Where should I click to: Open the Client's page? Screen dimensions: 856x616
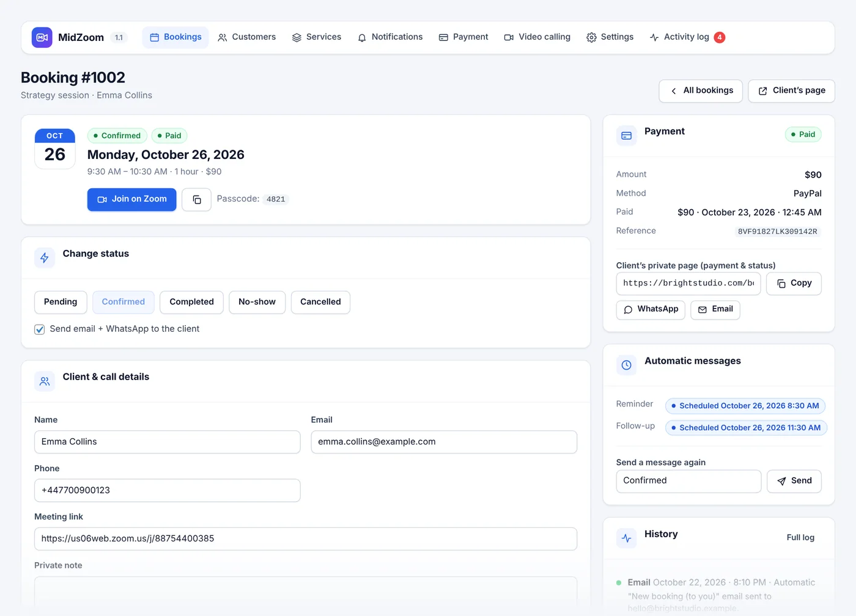[x=792, y=91]
